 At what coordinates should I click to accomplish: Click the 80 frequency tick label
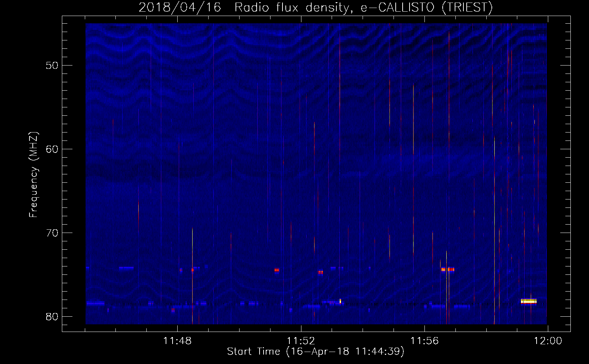coord(52,317)
